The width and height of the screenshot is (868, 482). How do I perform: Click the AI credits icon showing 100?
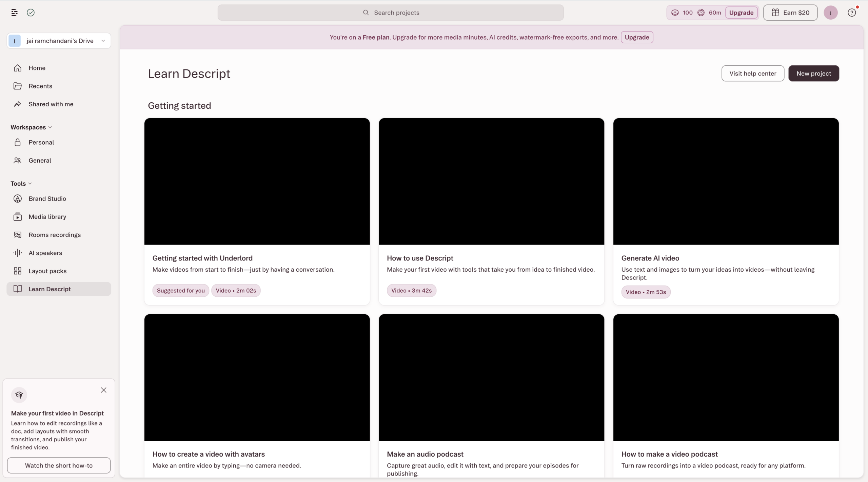tap(675, 13)
